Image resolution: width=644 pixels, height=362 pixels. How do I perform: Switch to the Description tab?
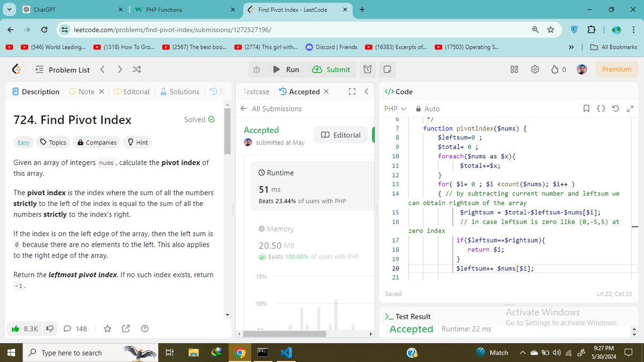click(x=35, y=92)
